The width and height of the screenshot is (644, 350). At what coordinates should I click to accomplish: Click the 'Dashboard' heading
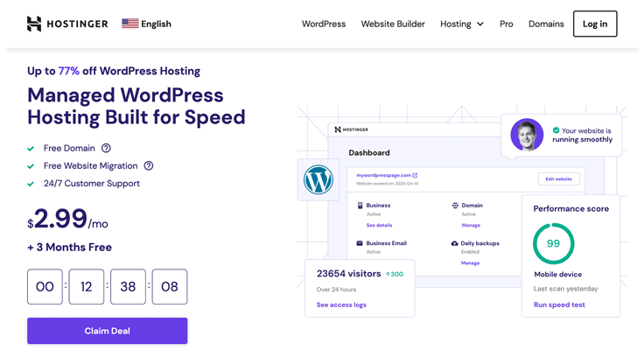(369, 153)
